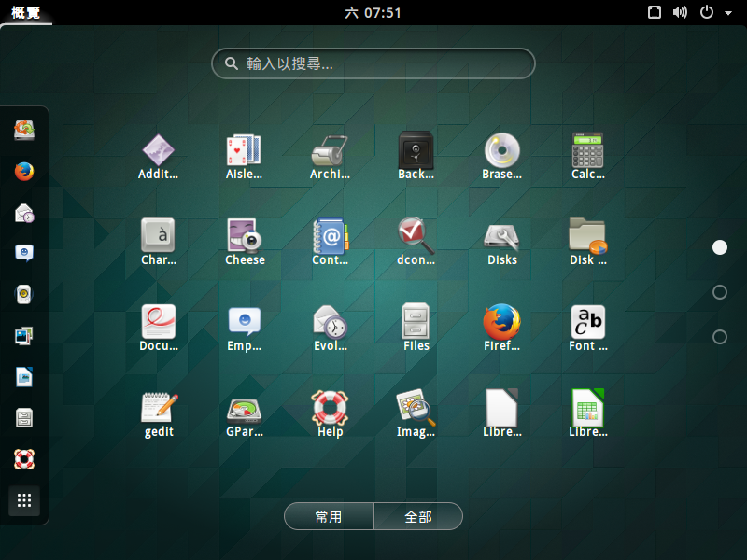Go to first page indicator dot
The image size is (747, 560).
pyautogui.click(x=719, y=247)
